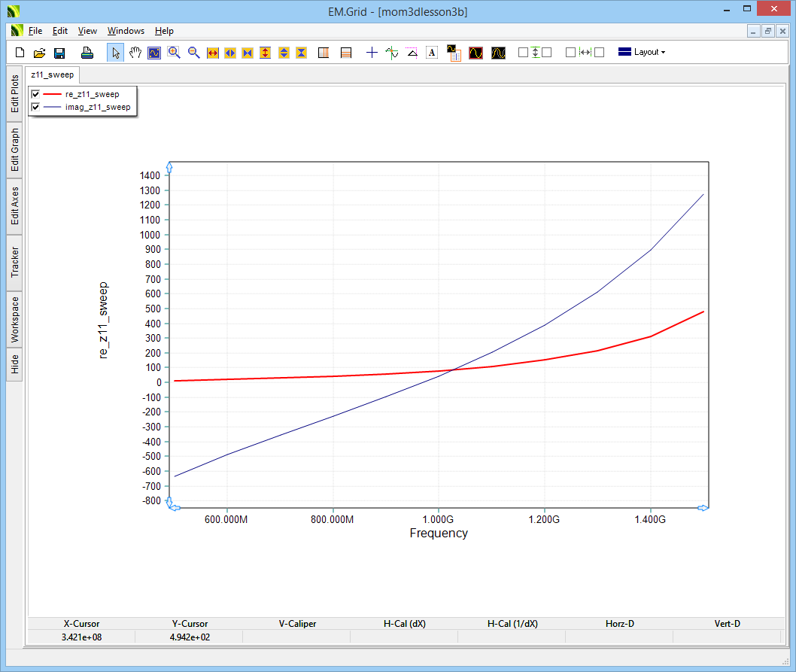Click the New file icon
Screen dimensions: 796x672
tap(20, 53)
